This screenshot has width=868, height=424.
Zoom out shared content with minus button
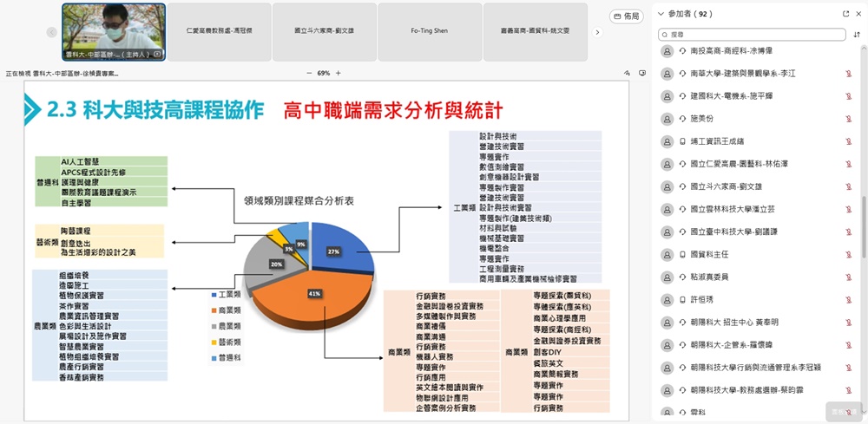[x=309, y=73]
